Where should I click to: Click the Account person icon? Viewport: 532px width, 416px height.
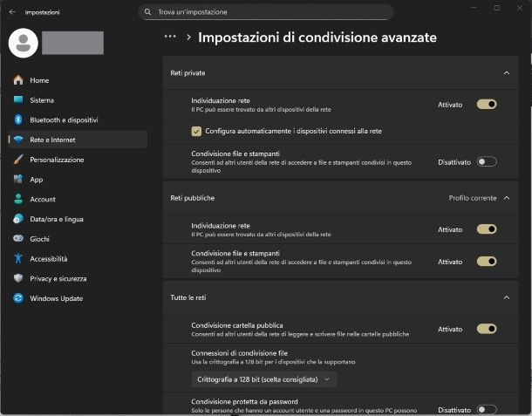click(18, 199)
